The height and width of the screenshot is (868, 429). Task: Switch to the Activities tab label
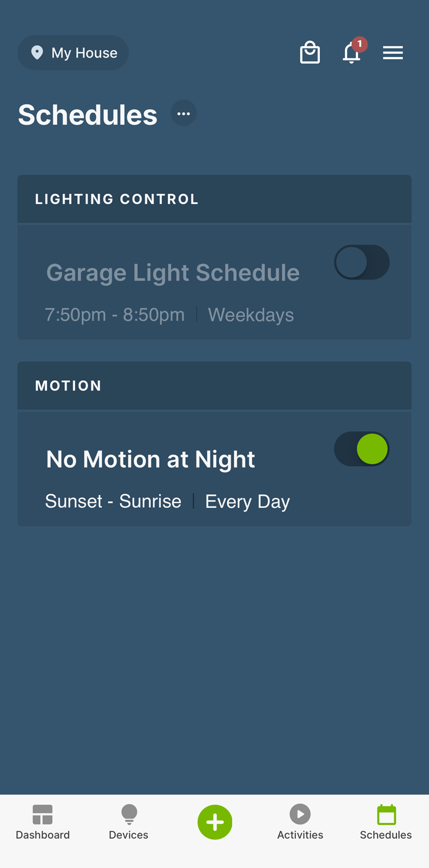click(x=300, y=835)
